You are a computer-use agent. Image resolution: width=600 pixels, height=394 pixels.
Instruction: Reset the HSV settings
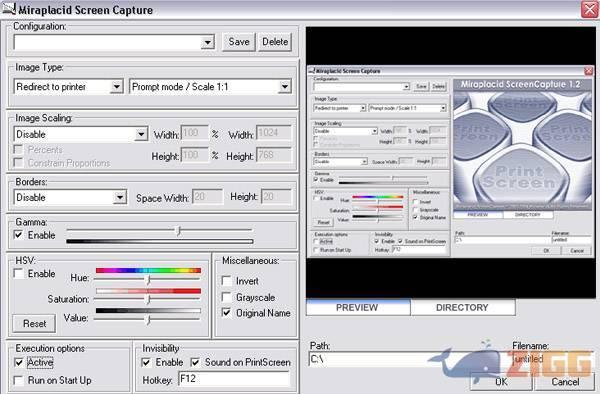tap(34, 324)
